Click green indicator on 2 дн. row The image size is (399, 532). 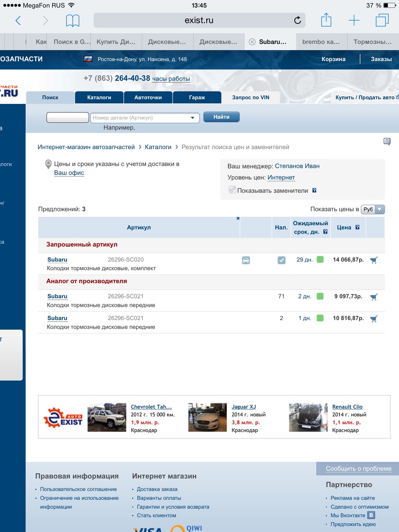320,296
